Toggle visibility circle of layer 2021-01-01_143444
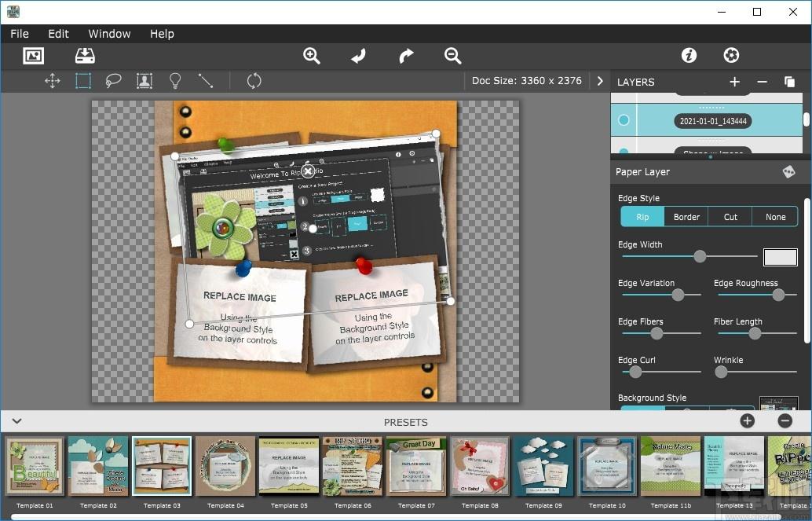 pyautogui.click(x=624, y=120)
